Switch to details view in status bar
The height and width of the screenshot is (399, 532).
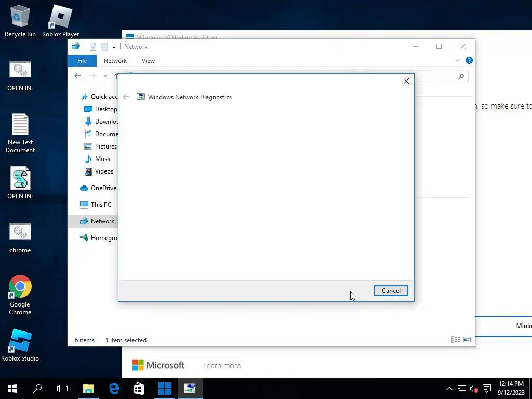point(456,340)
